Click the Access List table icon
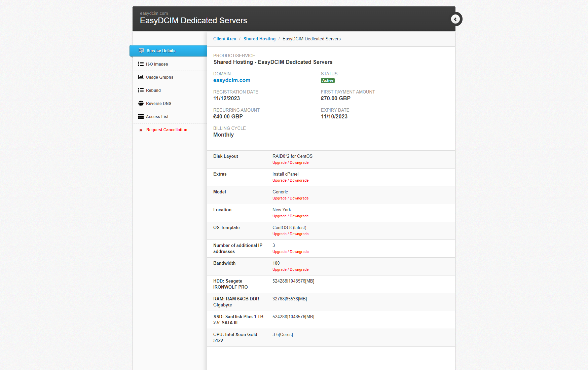The height and width of the screenshot is (370, 588). [x=141, y=116]
